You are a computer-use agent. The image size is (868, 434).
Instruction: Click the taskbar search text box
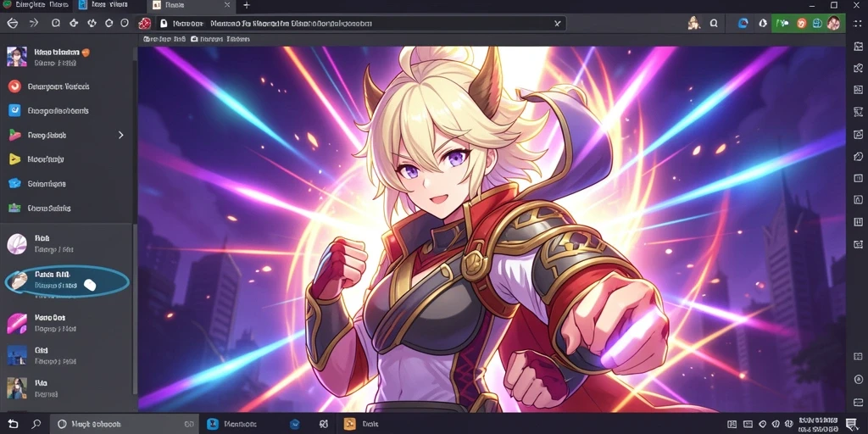(x=125, y=424)
